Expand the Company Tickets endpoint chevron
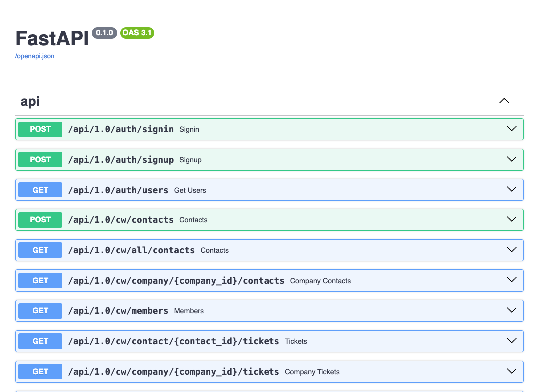Image resolution: width=539 pixels, height=392 pixels. click(x=512, y=371)
